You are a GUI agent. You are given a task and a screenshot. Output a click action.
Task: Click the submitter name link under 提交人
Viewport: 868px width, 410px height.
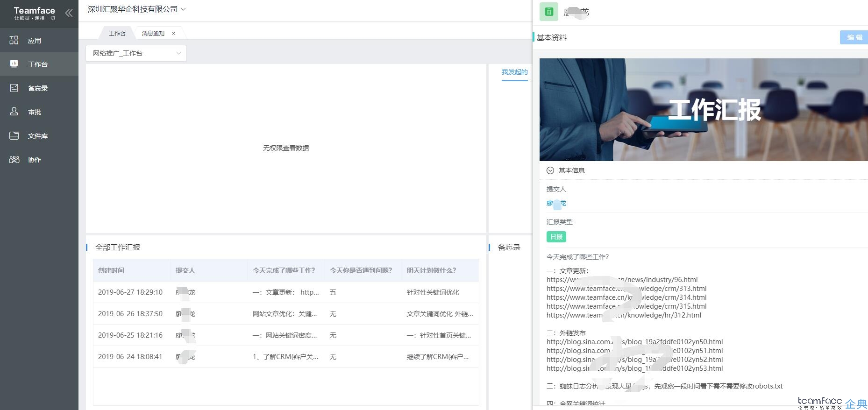click(x=556, y=204)
